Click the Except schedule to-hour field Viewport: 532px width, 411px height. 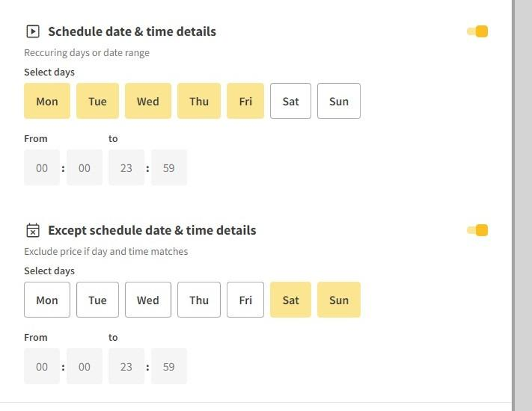(x=126, y=367)
